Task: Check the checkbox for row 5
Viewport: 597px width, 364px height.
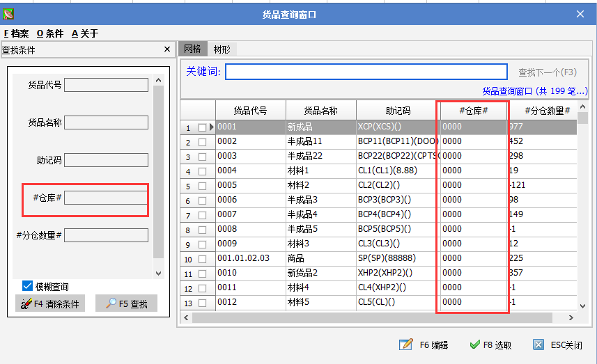Action: tap(203, 186)
